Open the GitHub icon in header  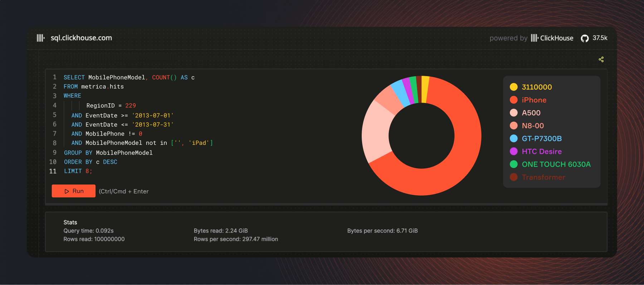pyautogui.click(x=585, y=38)
